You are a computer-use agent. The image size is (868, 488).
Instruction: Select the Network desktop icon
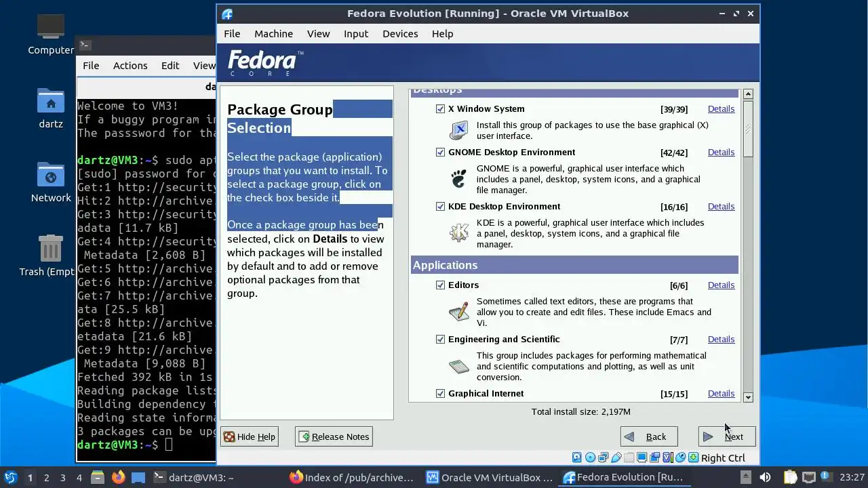[51, 182]
